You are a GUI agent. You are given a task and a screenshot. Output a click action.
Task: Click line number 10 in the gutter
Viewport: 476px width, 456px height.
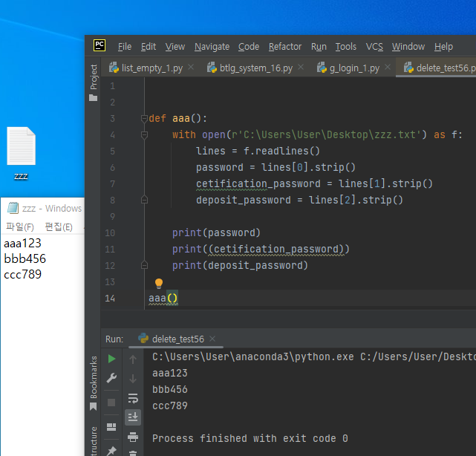point(110,233)
